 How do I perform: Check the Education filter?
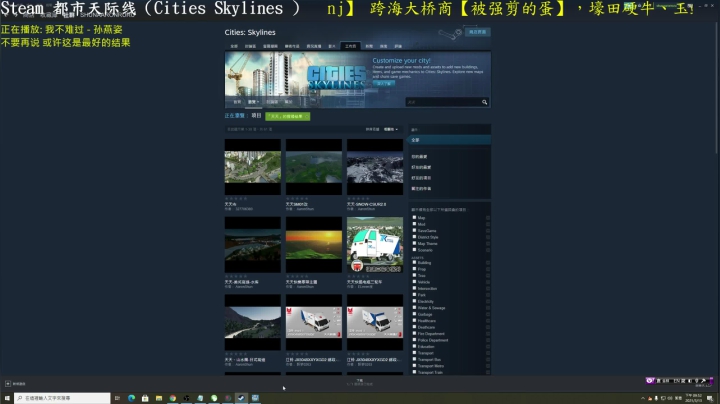click(414, 346)
